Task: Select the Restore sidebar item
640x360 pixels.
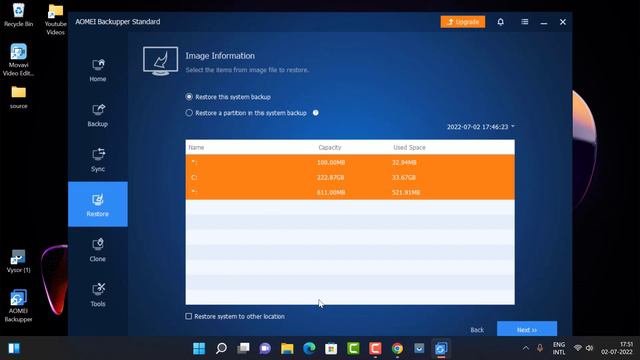Action: point(98,204)
